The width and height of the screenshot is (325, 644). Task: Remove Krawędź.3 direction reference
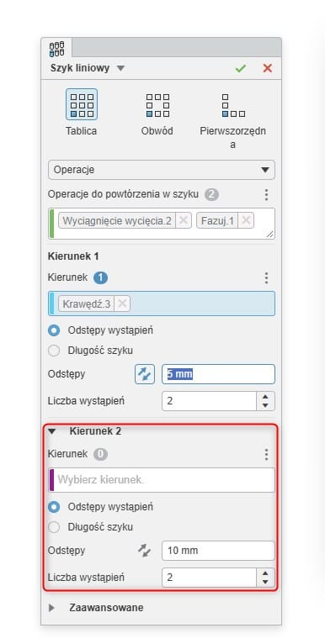pyautogui.click(x=122, y=304)
